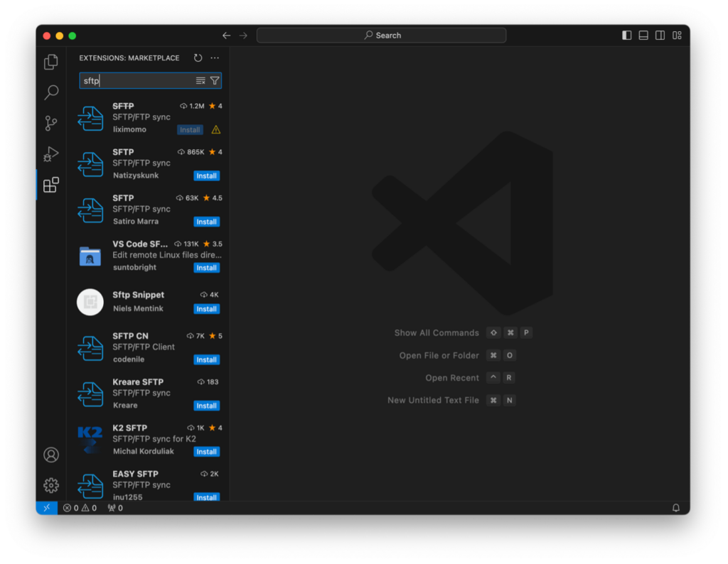This screenshot has width=728, height=564.
Task: Open Run and Debug view
Action: pos(51,154)
